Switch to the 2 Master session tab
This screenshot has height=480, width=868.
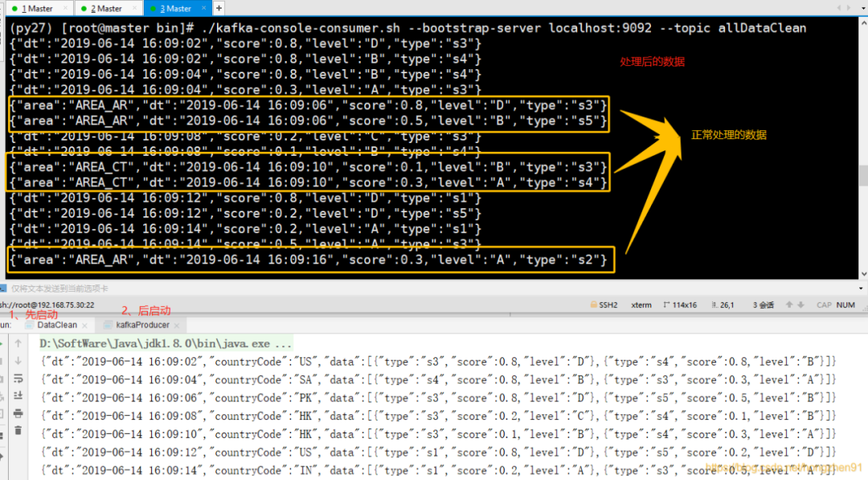106,8
